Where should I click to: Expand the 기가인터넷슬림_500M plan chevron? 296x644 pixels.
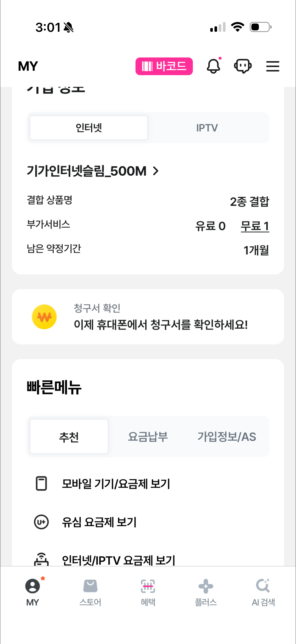[x=156, y=171]
